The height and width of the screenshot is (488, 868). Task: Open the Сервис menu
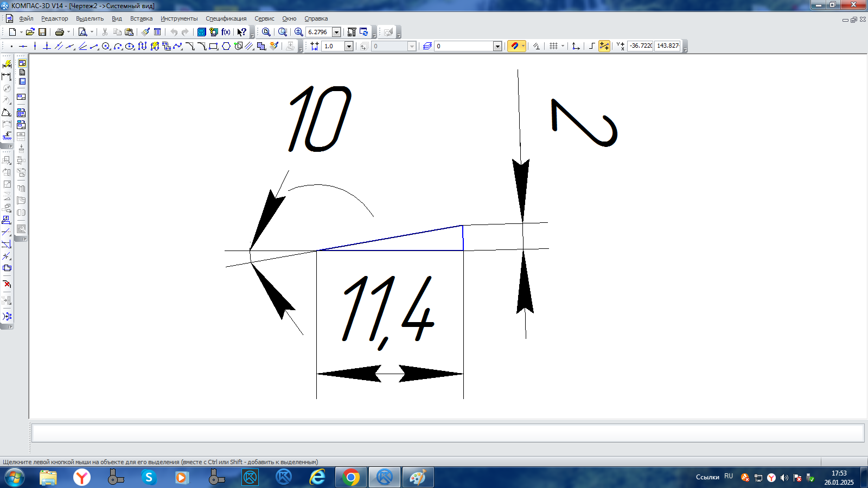264,18
